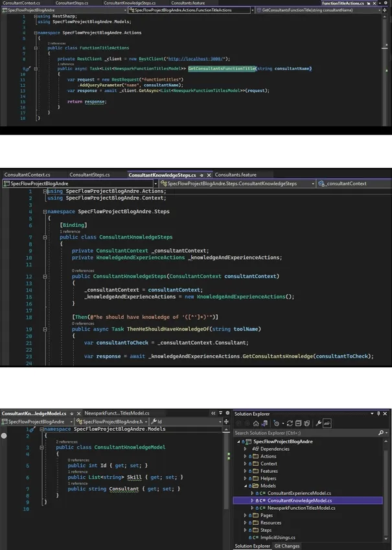
Task: Select the Solution Explorer bottom tab
Action: pos(252,546)
